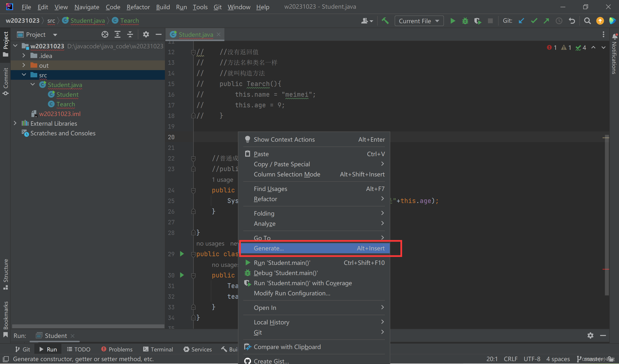Open the Build menu in the menu bar
This screenshot has height=364, width=619.
[x=163, y=7]
